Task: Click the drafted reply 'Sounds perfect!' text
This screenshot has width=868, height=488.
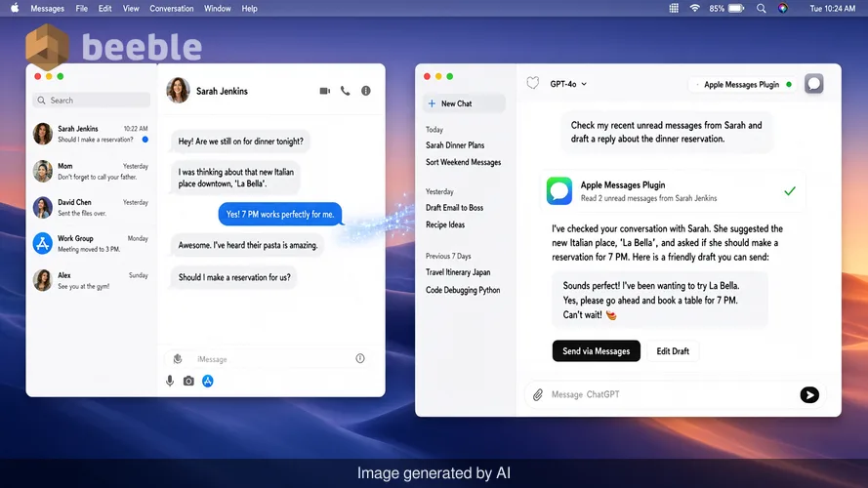Action: point(659,301)
